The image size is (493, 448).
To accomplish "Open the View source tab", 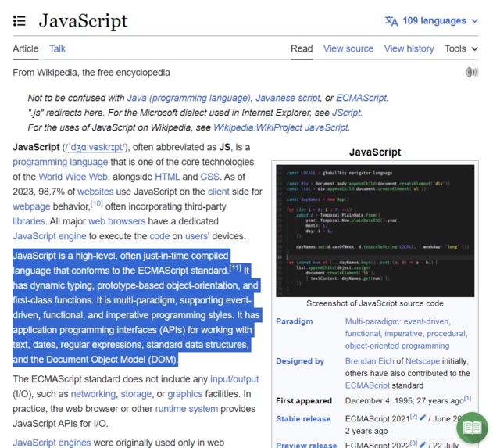I will click(x=348, y=48).
